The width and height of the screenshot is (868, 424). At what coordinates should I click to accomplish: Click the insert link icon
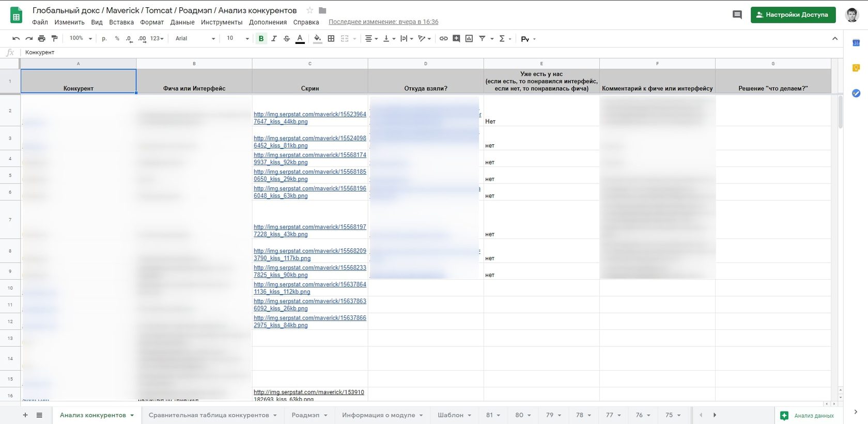click(443, 38)
